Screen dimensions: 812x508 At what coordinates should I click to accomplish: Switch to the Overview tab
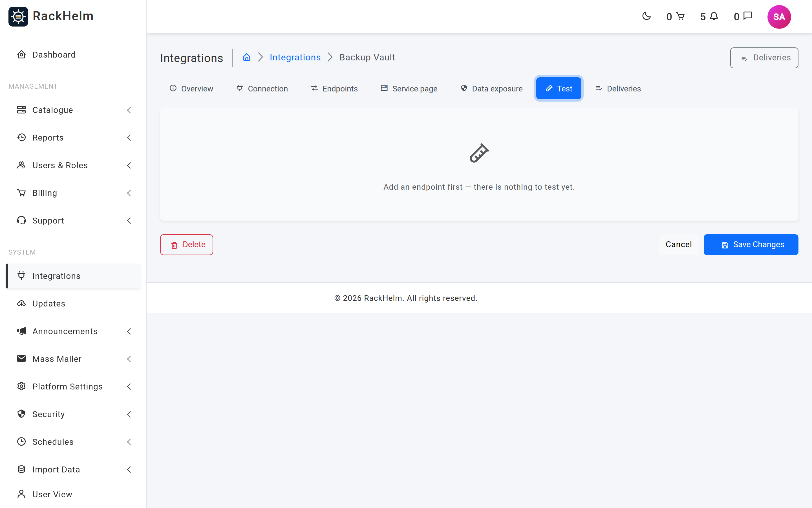[x=191, y=88]
